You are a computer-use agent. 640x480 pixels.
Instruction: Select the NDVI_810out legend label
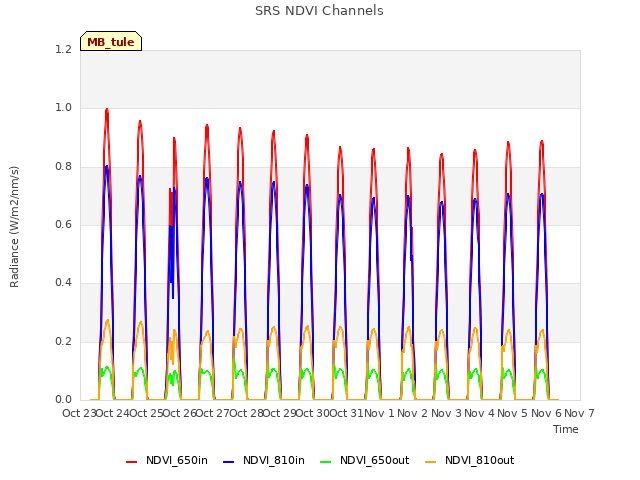480,460
